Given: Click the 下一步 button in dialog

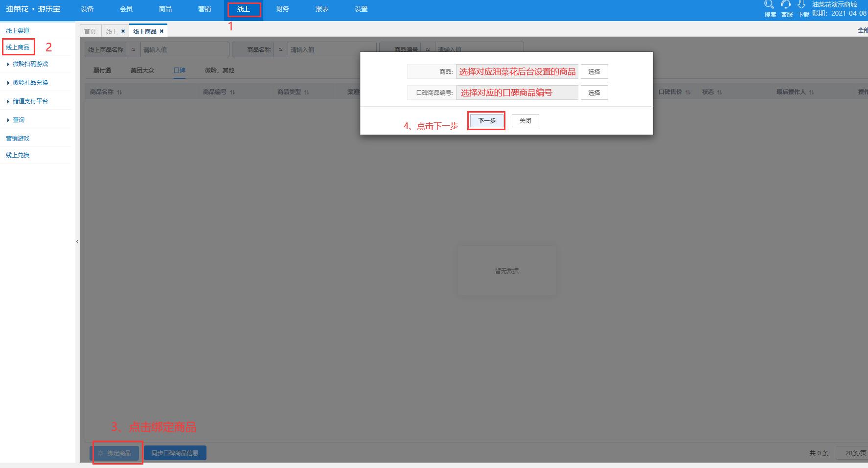Looking at the screenshot, I should click(x=487, y=120).
